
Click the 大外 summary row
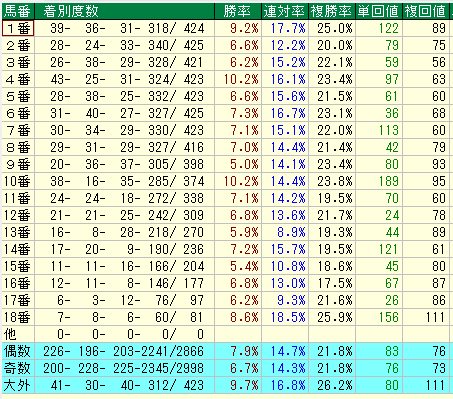(226, 385)
